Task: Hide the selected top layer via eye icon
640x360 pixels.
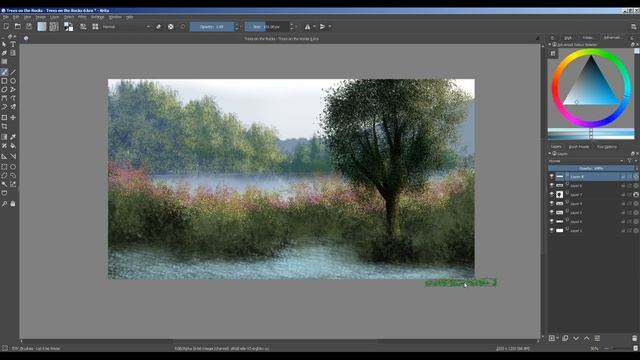Action: tap(551, 176)
